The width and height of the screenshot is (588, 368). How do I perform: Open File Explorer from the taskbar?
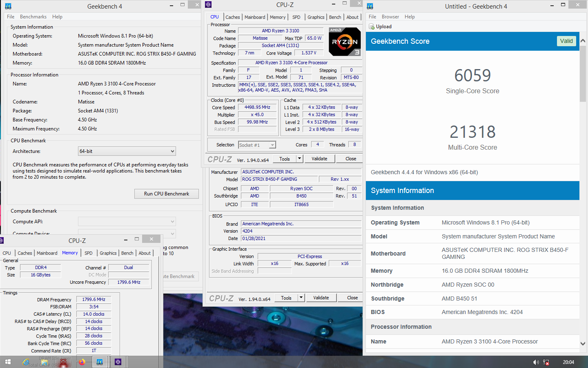44,362
